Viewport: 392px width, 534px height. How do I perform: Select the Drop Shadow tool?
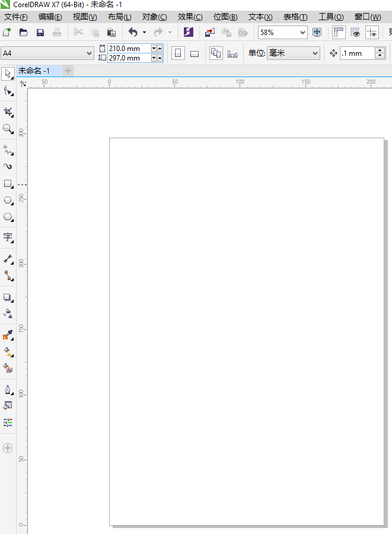8,297
